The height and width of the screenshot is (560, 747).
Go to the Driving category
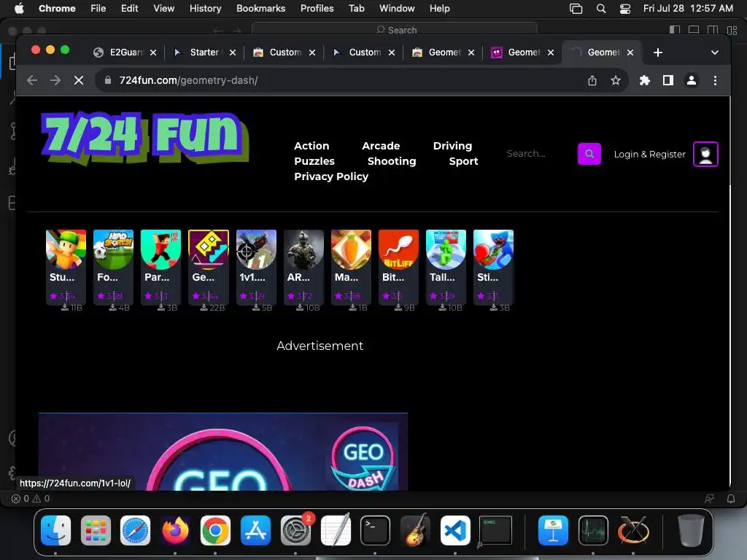pyautogui.click(x=452, y=146)
